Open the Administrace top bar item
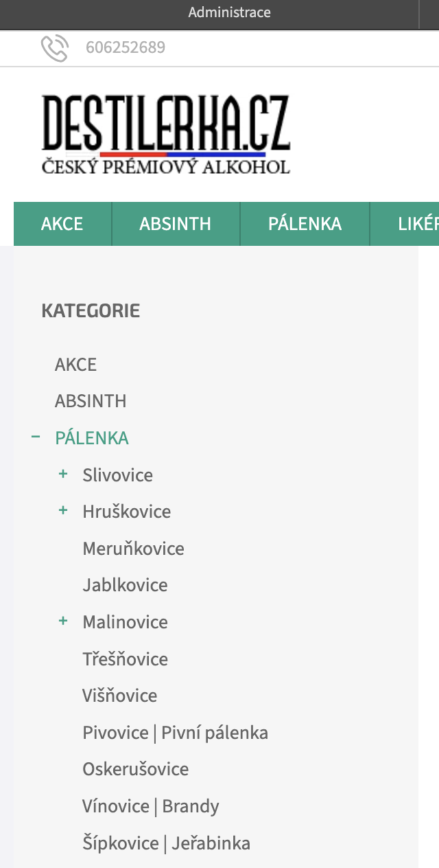439x868 pixels. (x=230, y=12)
